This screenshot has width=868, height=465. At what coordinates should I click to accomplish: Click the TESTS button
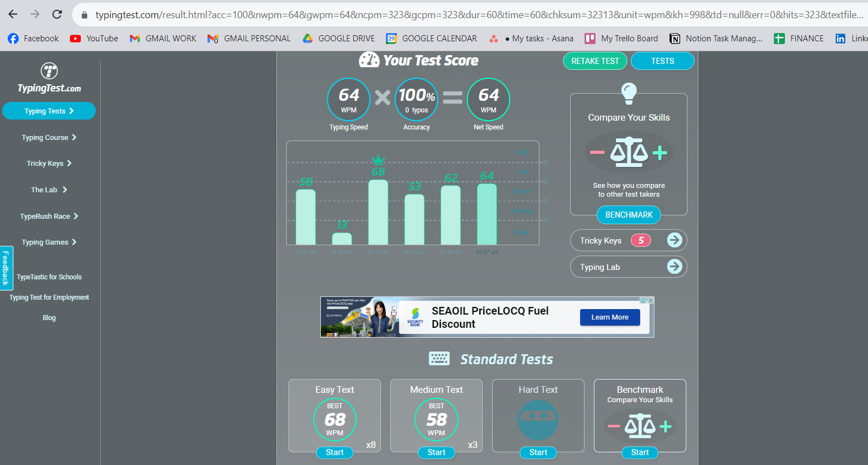(x=662, y=61)
